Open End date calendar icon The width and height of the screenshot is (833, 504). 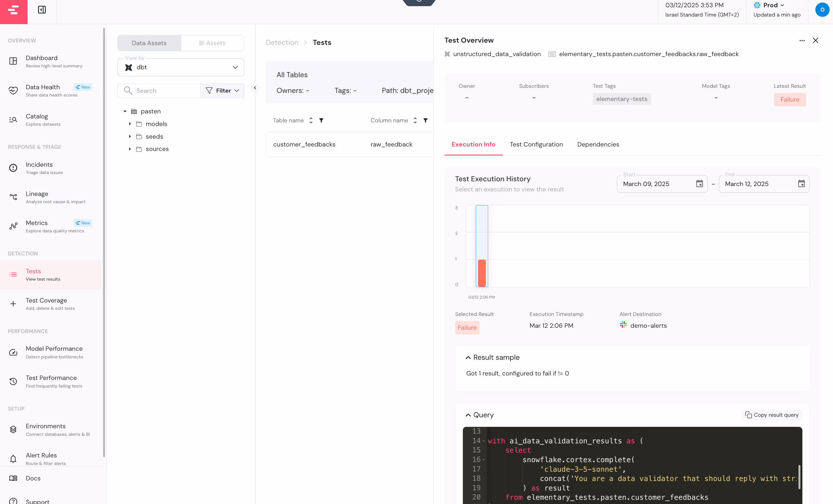click(x=801, y=184)
